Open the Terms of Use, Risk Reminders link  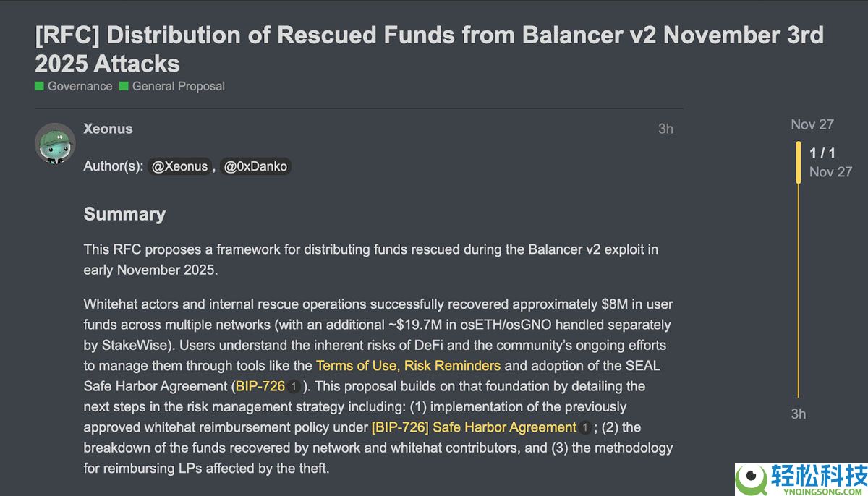(408, 365)
